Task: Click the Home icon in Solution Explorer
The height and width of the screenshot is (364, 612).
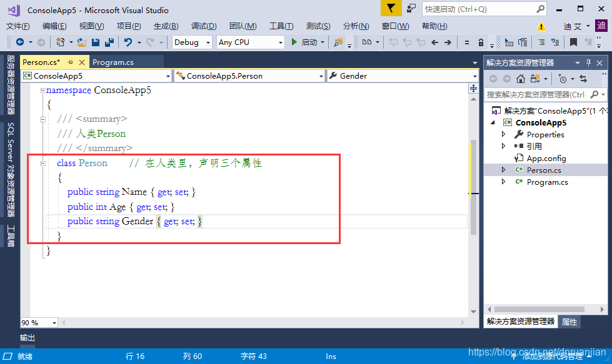Action: pyautogui.click(x=520, y=79)
